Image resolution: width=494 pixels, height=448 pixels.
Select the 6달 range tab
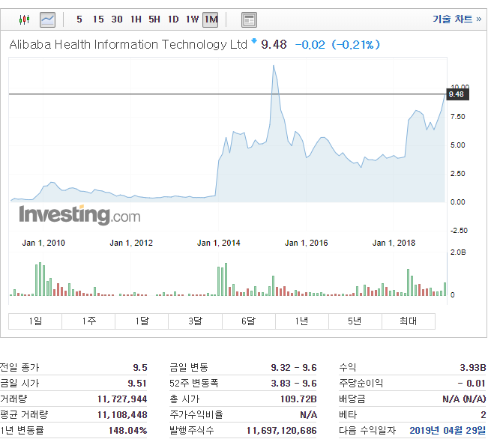tap(249, 321)
